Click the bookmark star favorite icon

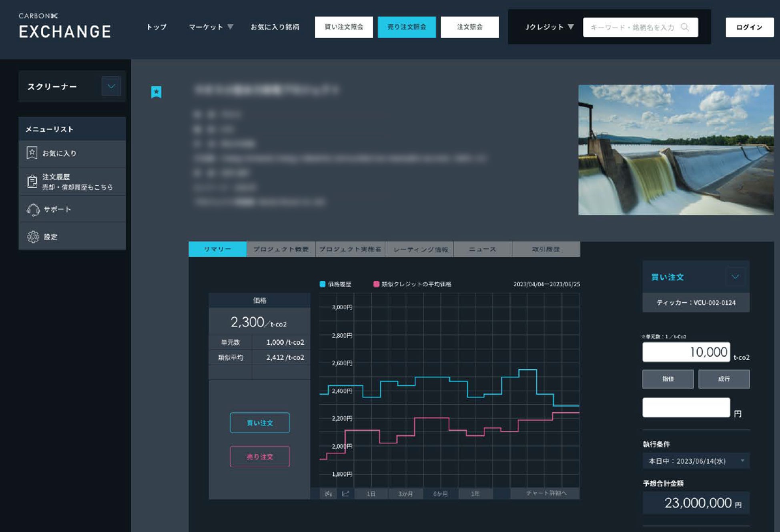[156, 92]
